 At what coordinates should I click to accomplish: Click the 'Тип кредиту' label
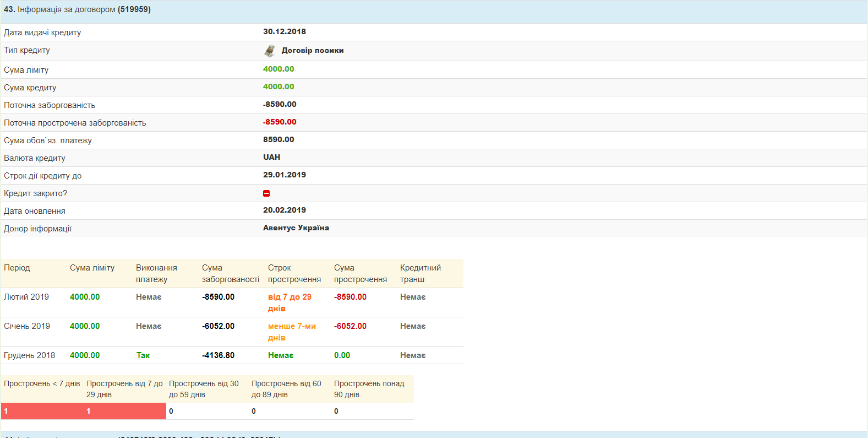(27, 50)
